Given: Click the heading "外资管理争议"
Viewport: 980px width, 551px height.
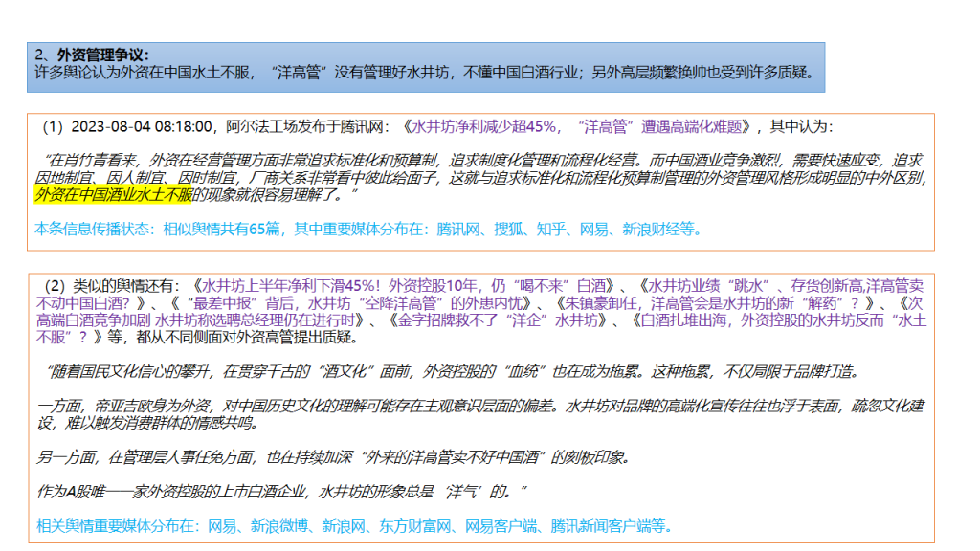Looking at the screenshot, I should [103, 55].
